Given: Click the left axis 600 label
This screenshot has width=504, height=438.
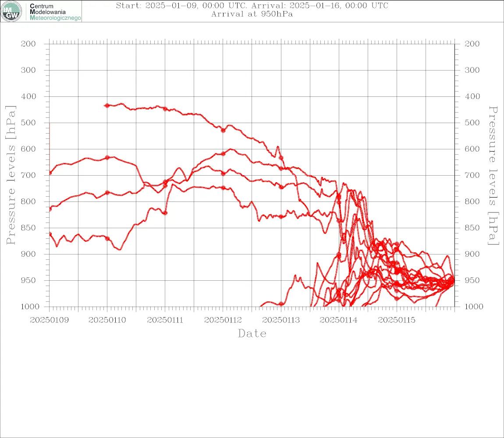Looking at the screenshot, I should [28, 149].
